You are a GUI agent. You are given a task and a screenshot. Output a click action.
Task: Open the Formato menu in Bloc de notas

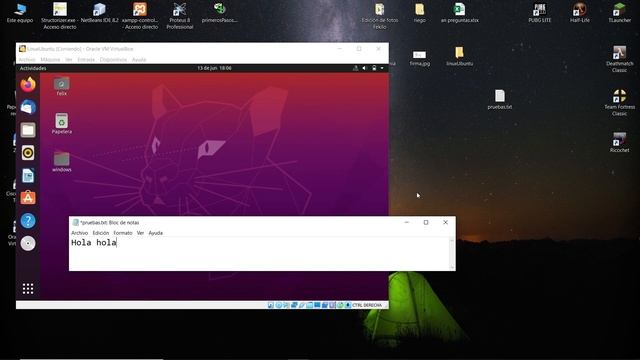click(x=123, y=233)
